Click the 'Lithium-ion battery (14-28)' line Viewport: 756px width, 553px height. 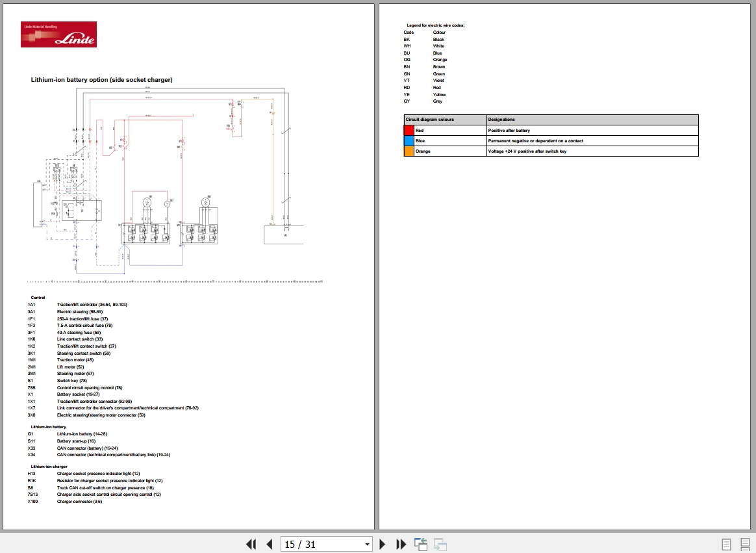tap(82, 434)
